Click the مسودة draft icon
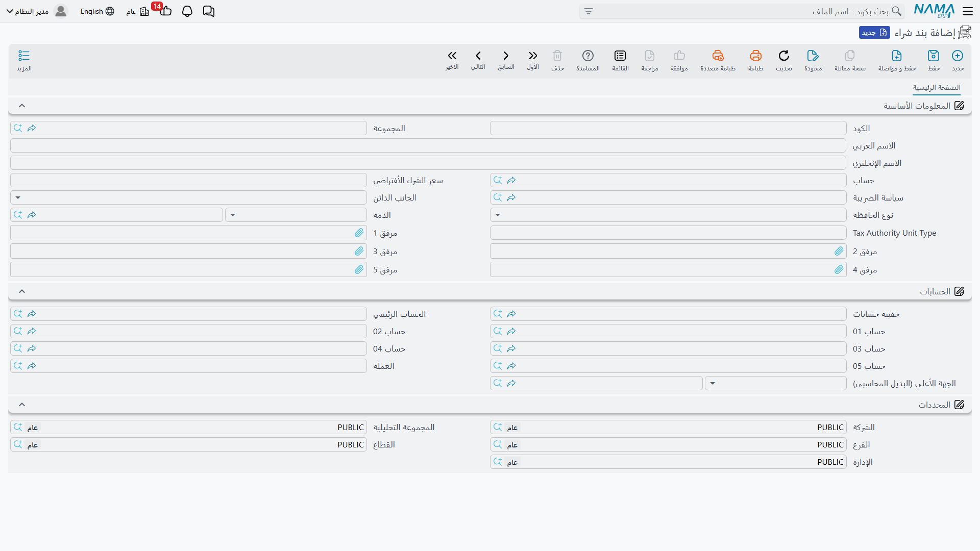 [813, 56]
